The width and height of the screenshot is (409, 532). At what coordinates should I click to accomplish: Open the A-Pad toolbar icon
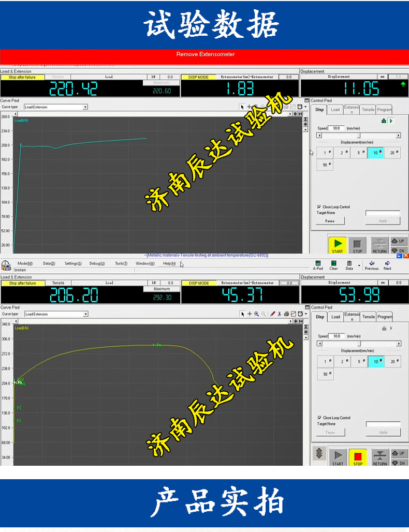tap(318, 265)
